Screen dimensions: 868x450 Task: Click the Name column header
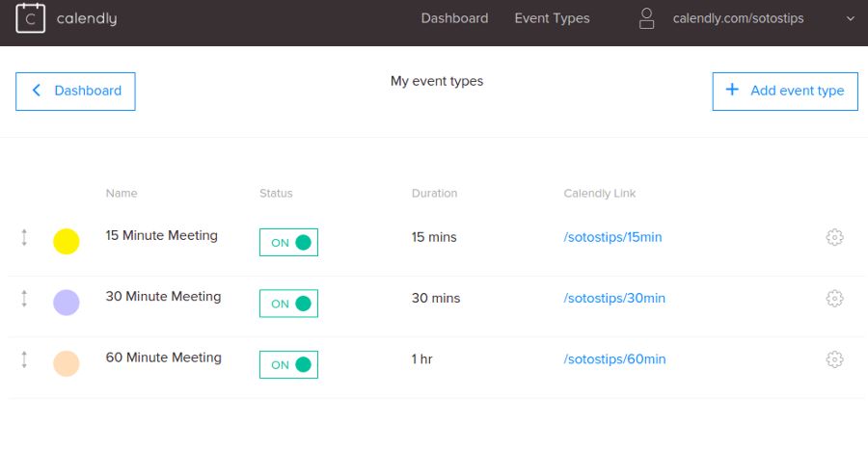(x=122, y=194)
